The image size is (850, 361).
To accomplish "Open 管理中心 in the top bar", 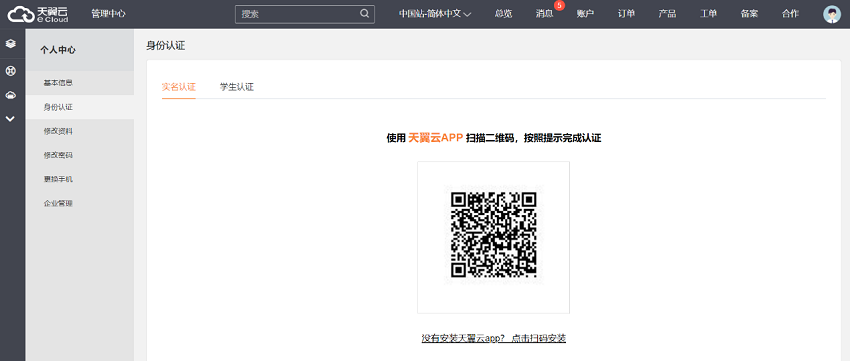I will click(108, 14).
